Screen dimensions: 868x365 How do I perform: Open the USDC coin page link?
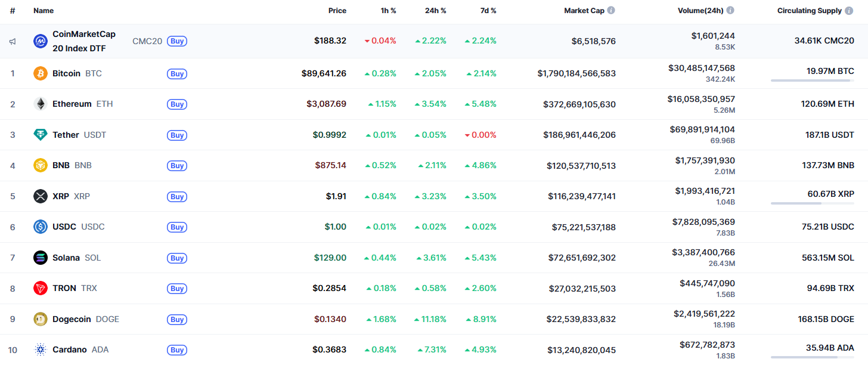66,227
